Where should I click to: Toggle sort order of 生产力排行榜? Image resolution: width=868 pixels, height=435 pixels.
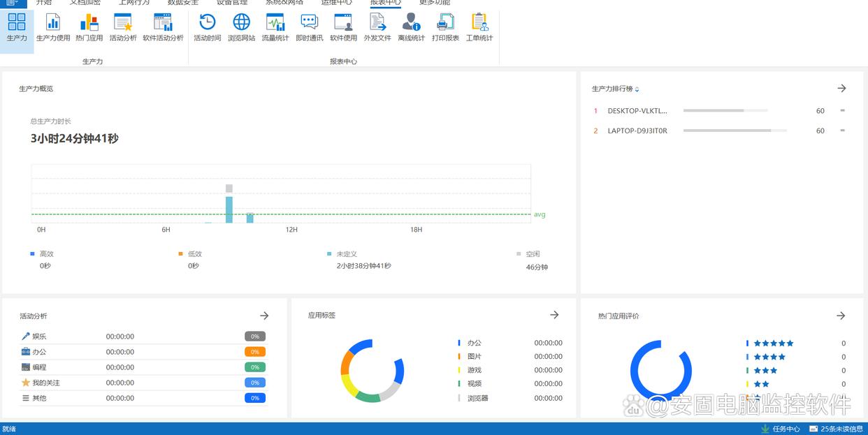coord(637,89)
